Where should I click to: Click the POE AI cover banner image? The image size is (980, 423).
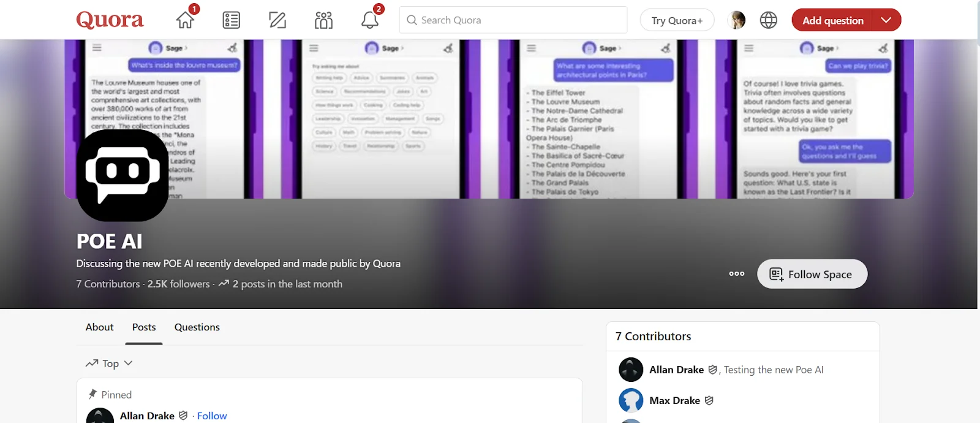coord(489,119)
